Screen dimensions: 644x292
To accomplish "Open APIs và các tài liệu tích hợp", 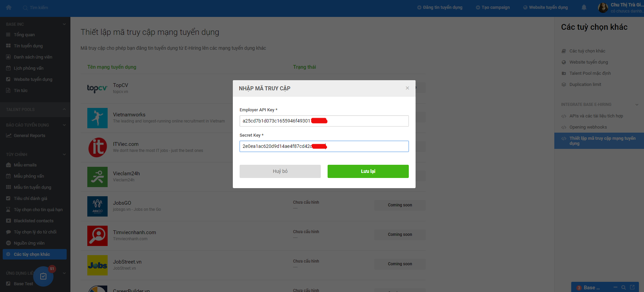I will [x=596, y=116].
